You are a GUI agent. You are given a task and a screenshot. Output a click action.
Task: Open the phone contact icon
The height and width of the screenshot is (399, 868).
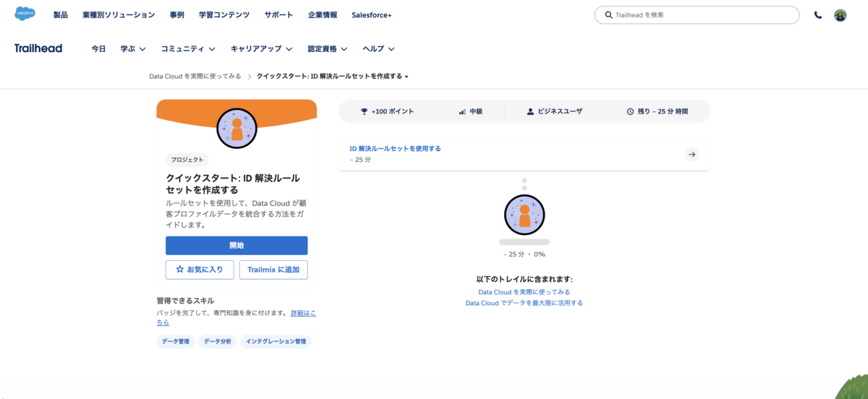[x=818, y=15]
